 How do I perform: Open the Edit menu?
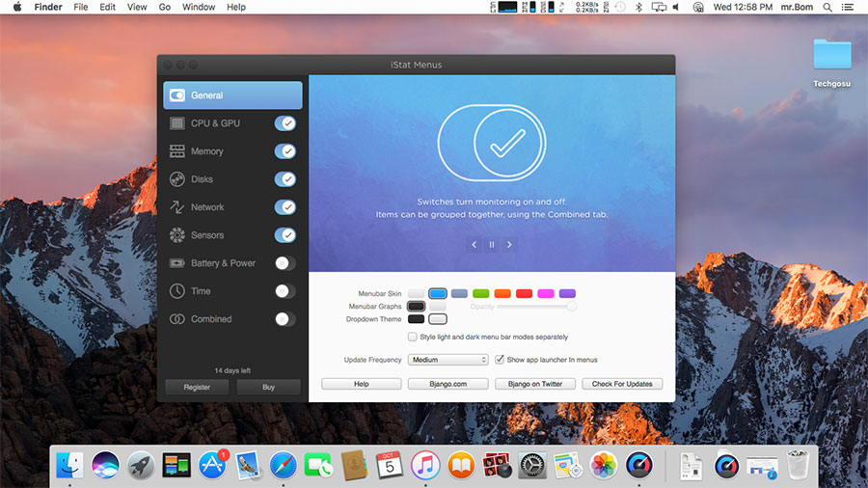click(107, 7)
